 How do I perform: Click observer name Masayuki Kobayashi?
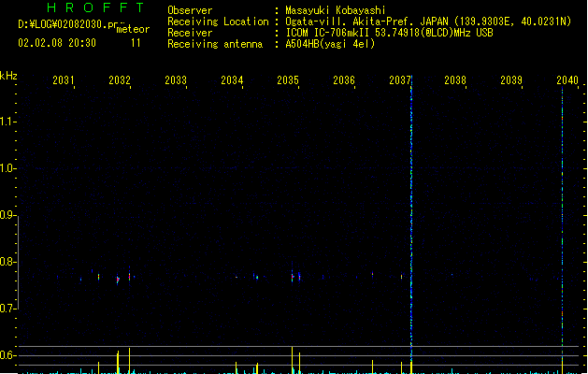pyautogui.click(x=336, y=10)
